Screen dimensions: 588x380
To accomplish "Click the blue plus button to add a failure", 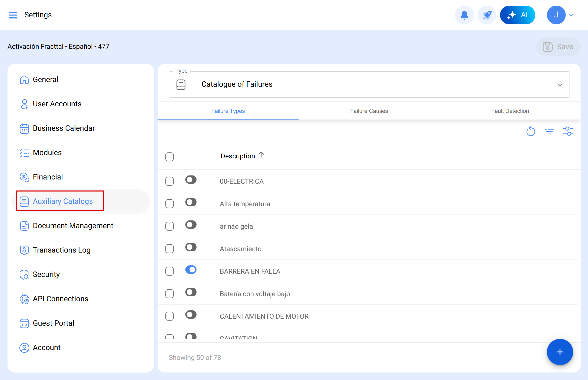I will click(x=560, y=352).
